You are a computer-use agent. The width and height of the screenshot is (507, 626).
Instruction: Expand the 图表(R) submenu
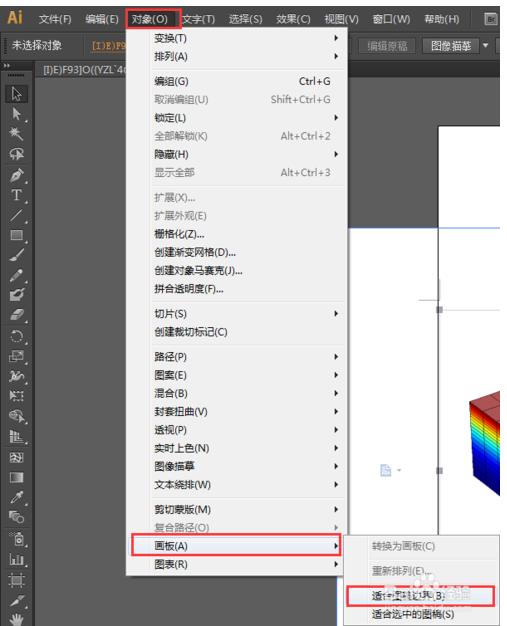(237, 564)
